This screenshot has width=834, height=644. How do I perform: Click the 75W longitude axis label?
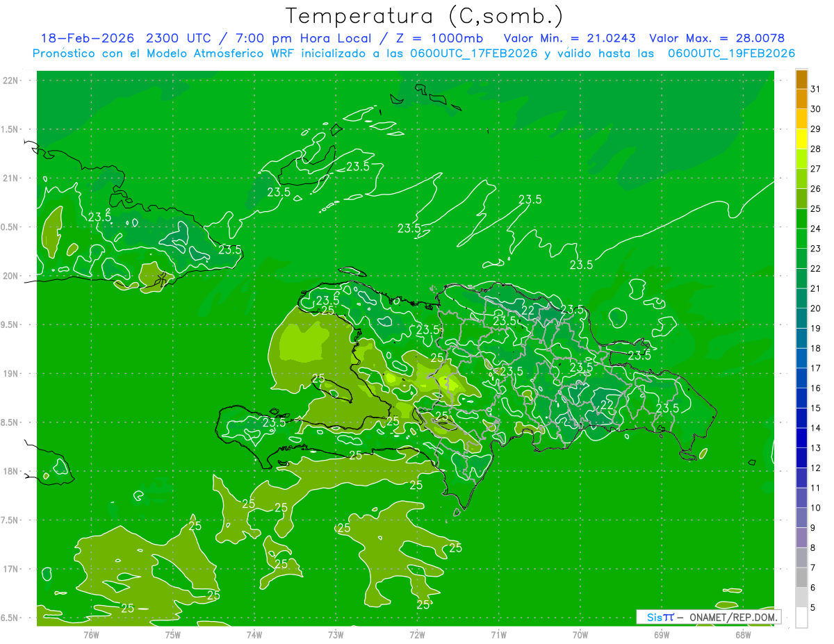tap(173, 635)
